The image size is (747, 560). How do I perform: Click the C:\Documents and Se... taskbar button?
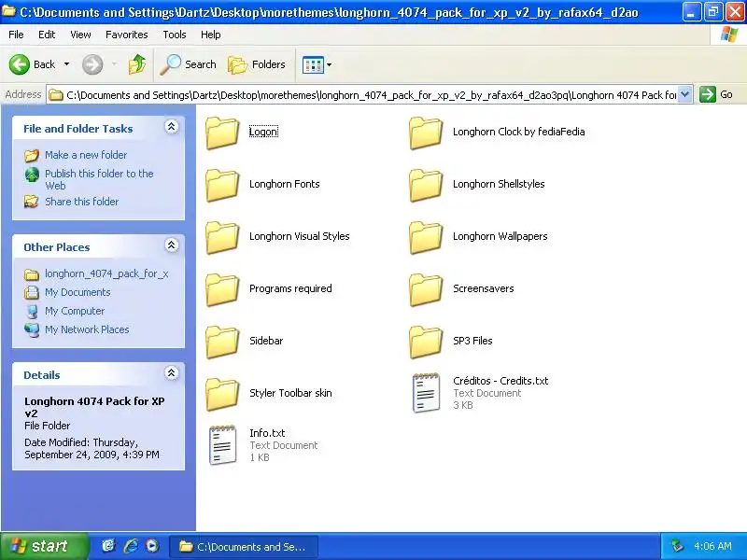click(245, 547)
